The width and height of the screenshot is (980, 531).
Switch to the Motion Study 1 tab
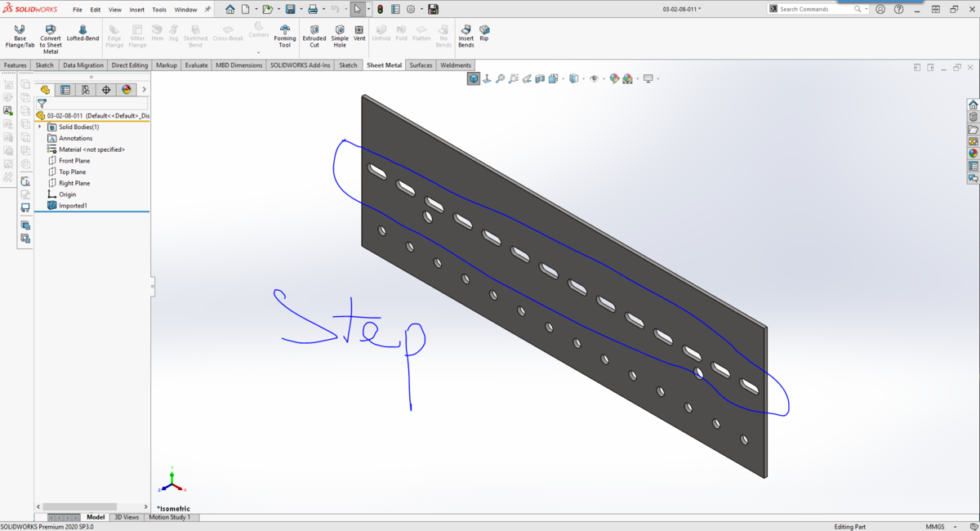[169, 517]
